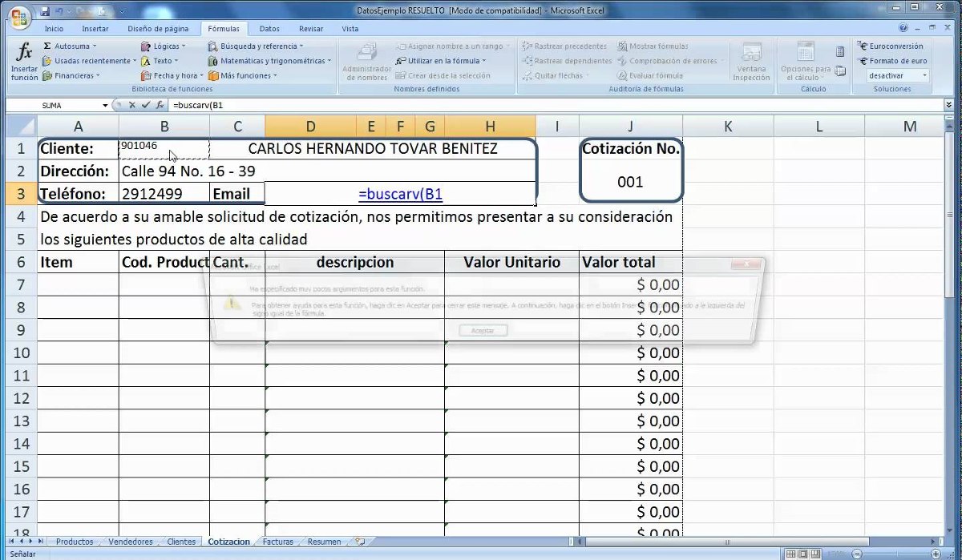The image size is (962, 560).
Task: Switch to the Vendedores sheet tab
Action: (x=131, y=542)
